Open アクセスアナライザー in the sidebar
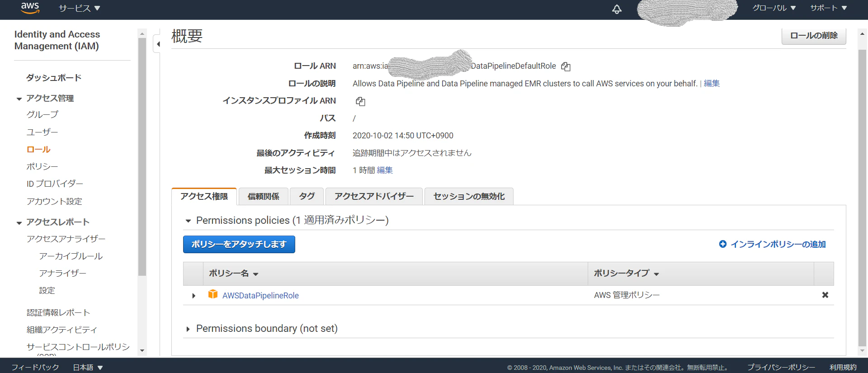 click(x=66, y=239)
